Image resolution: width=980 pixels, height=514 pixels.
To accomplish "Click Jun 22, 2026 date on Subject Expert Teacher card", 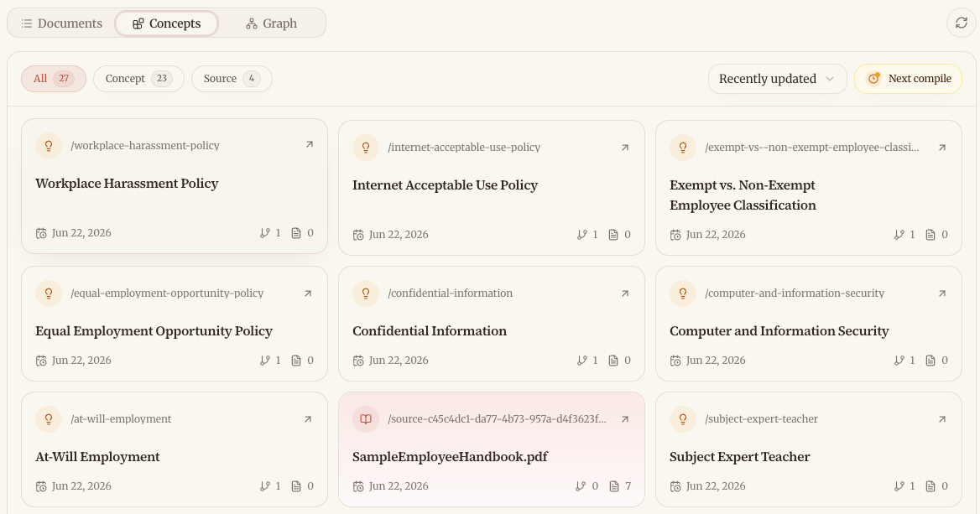I will [x=716, y=485].
